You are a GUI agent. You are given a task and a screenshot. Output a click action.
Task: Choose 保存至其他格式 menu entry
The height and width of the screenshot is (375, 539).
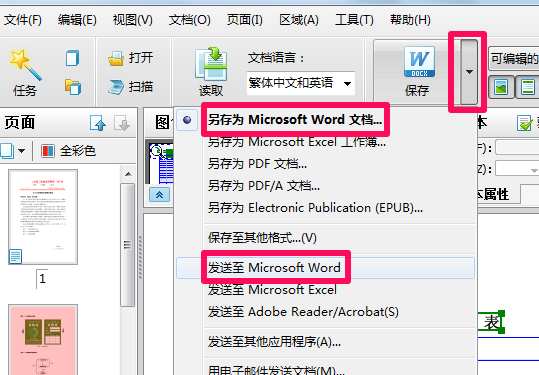(x=262, y=238)
